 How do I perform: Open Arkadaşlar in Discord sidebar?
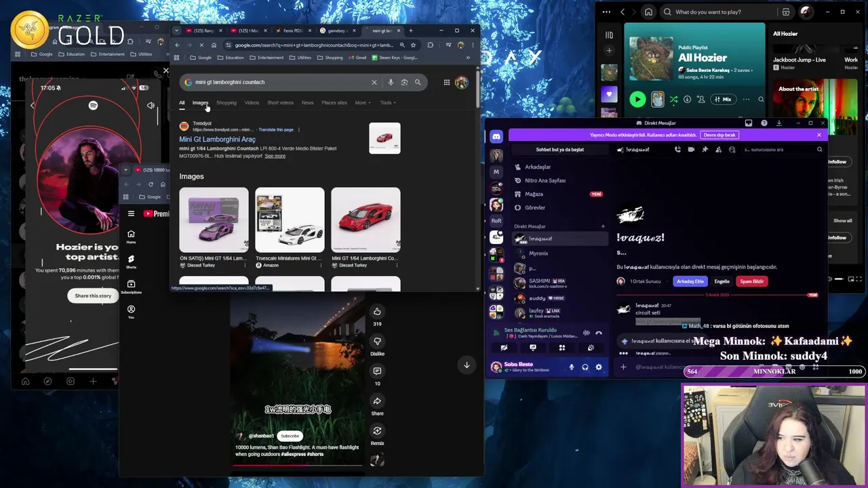560,167
